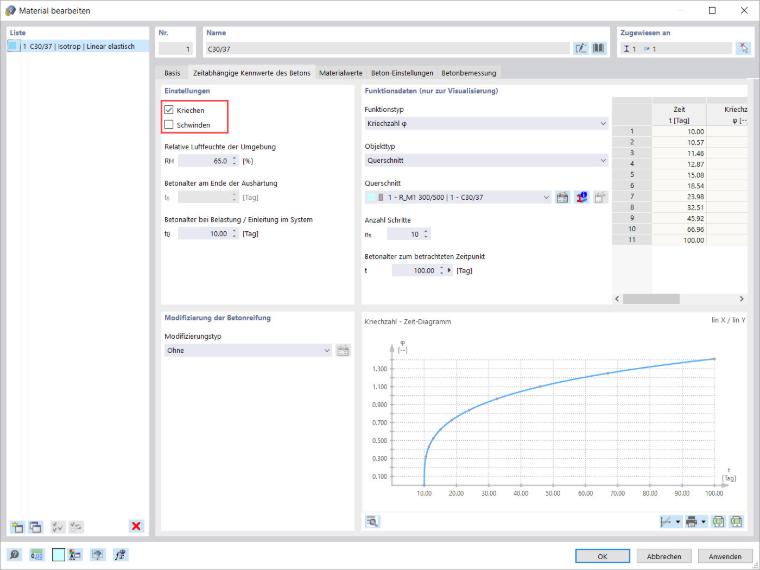Enable the Schwinden checkbox
760x570 pixels.
pos(169,125)
